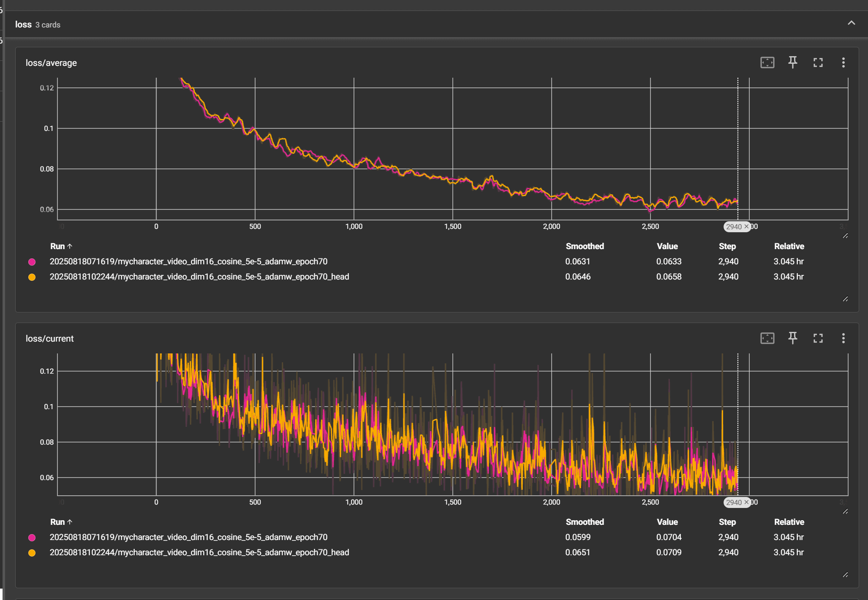Click the Smoothed column header in loss/average
This screenshot has width=868, height=600.
pyautogui.click(x=585, y=246)
